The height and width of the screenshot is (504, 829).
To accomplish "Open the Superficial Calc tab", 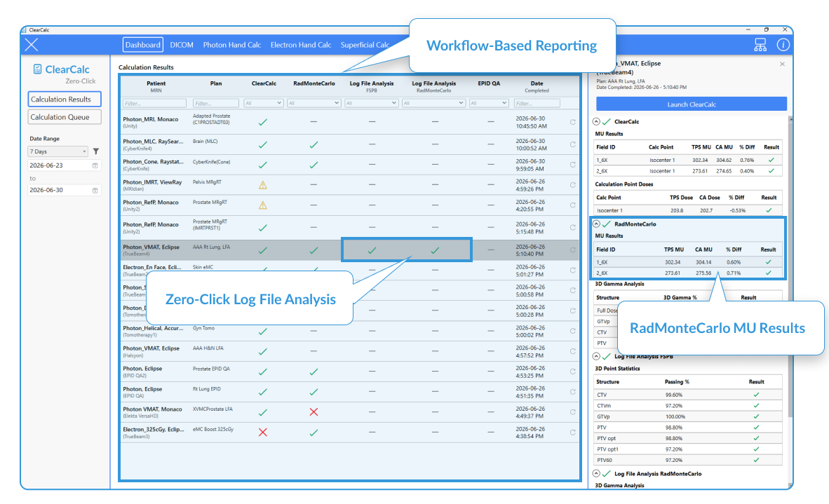I will coord(365,45).
